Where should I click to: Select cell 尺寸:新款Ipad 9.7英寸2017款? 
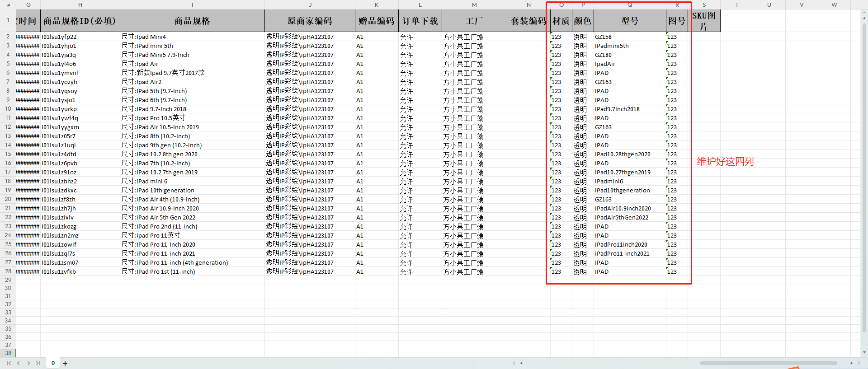click(x=192, y=73)
